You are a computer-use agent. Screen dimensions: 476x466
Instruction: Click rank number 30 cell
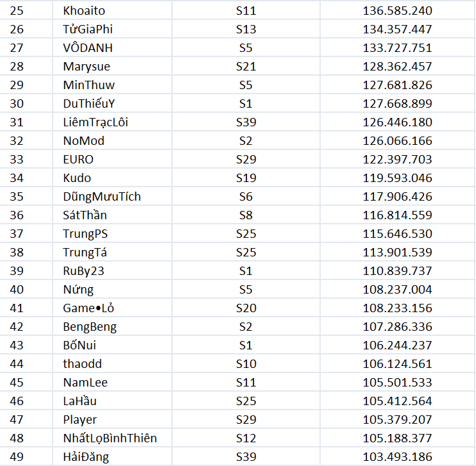tap(26, 103)
